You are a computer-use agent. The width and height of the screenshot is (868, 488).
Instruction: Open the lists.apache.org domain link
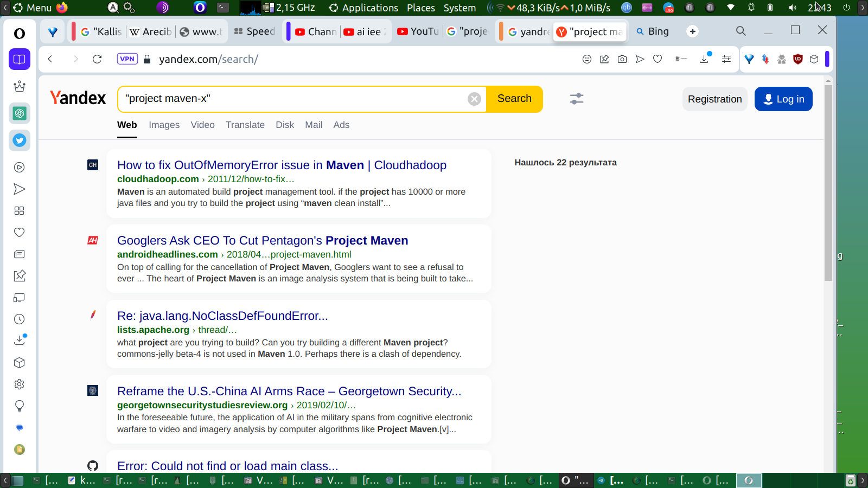click(x=153, y=330)
